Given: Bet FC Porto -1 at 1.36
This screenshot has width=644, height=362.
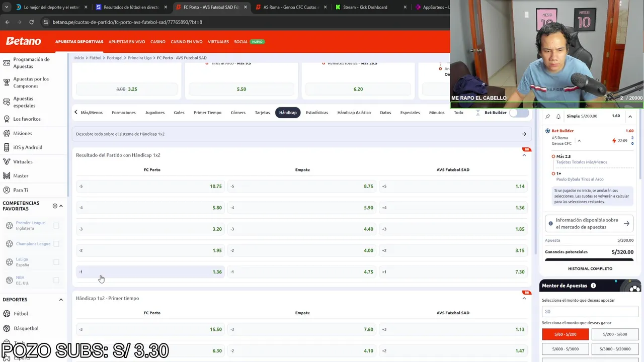Looking at the screenshot, I should pos(150,272).
